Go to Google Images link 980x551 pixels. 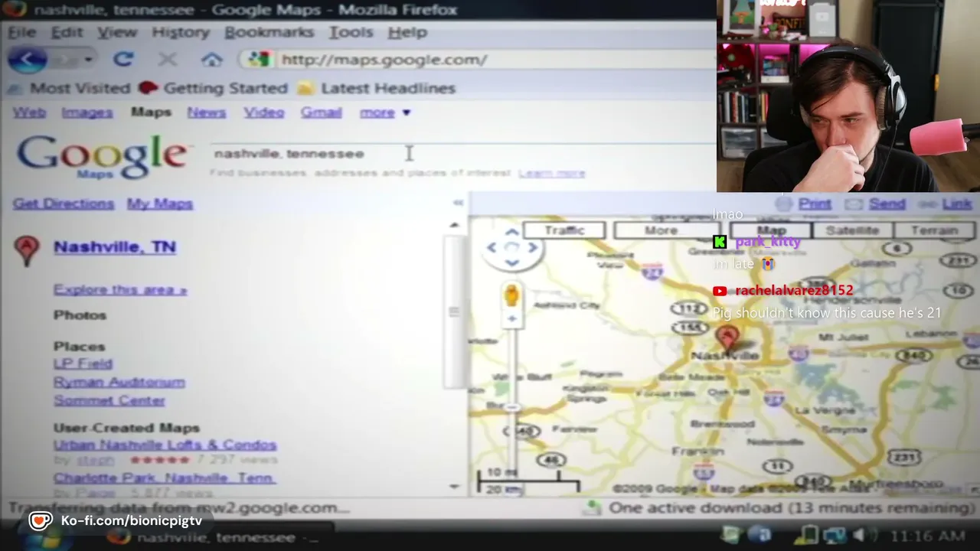87,112
